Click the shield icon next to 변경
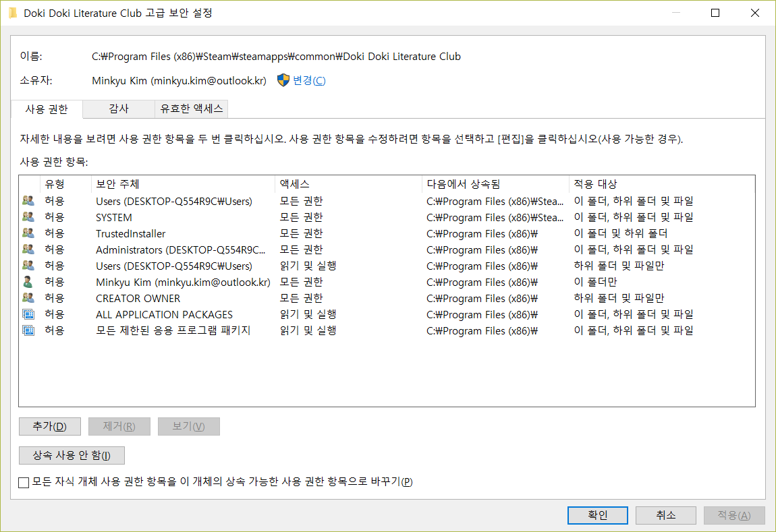 (x=283, y=80)
